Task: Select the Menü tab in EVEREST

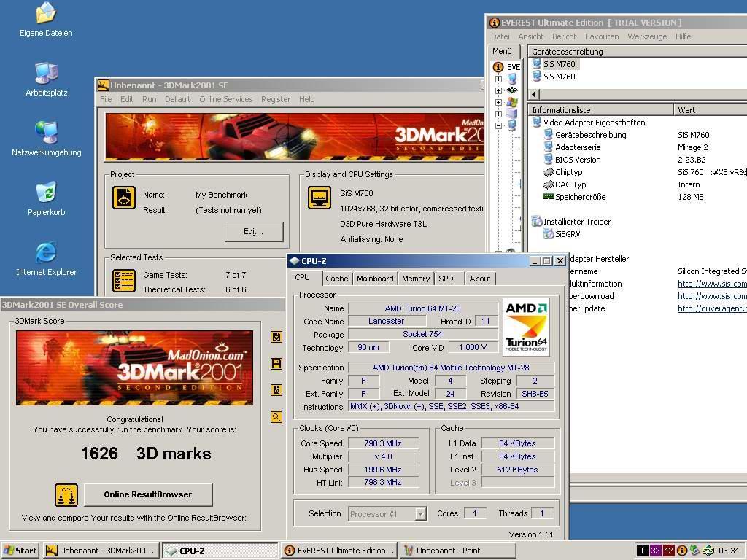Action: [502, 51]
